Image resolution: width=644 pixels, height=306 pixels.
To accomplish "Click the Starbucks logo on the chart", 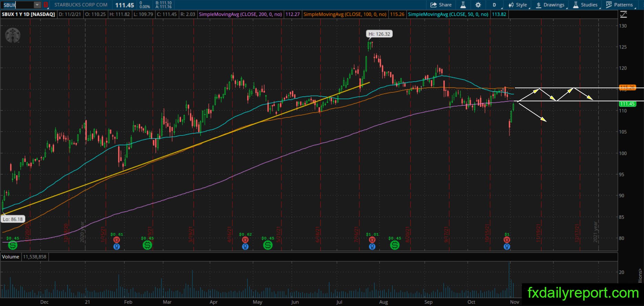I will (x=13, y=35).
